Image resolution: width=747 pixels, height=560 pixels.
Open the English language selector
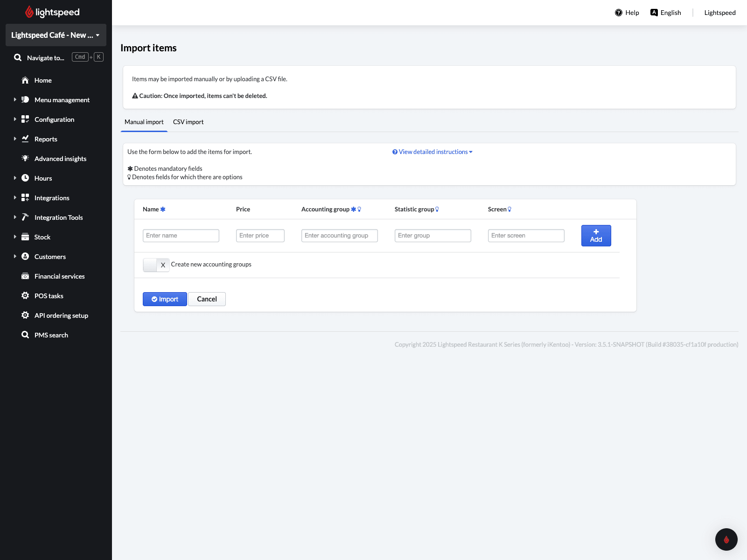666,13
